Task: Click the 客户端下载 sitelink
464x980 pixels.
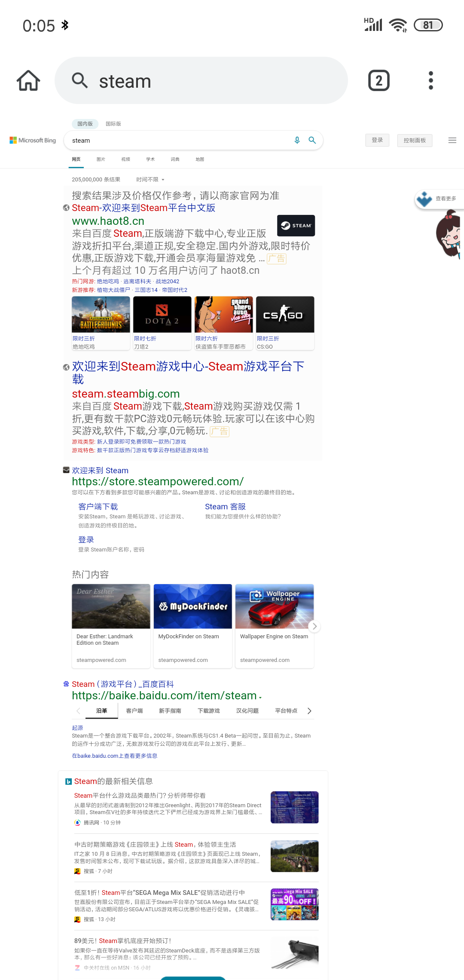Action: tap(98, 507)
